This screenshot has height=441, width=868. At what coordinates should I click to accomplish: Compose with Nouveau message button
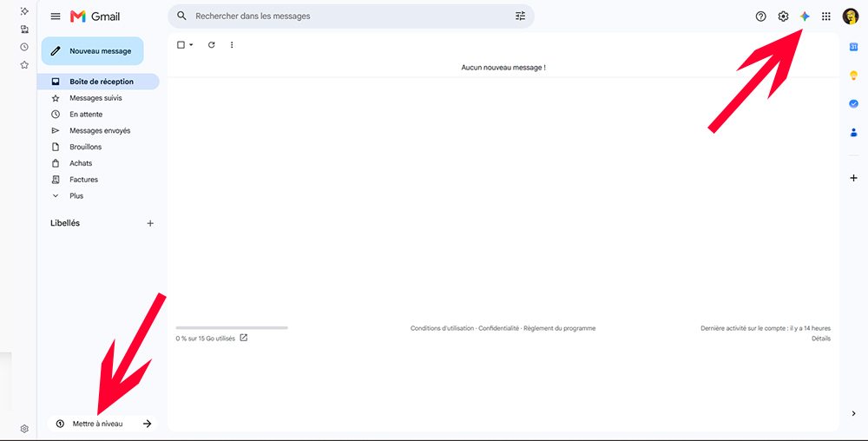(93, 51)
